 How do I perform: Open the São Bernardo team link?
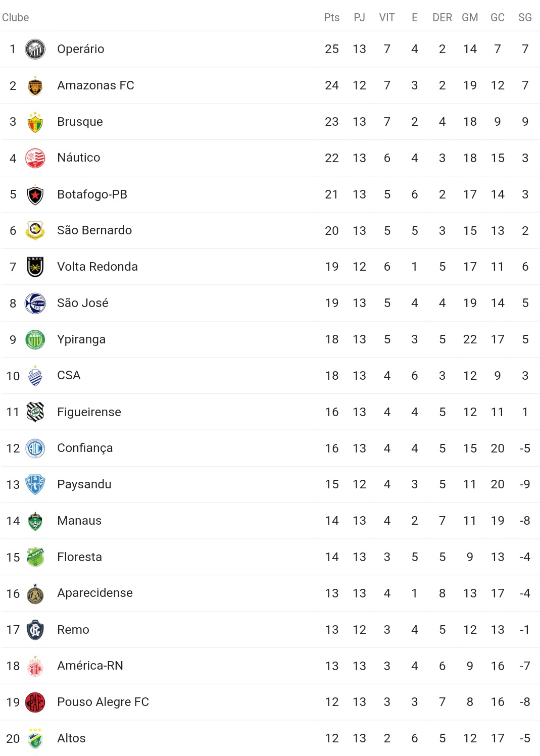coord(94,230)
